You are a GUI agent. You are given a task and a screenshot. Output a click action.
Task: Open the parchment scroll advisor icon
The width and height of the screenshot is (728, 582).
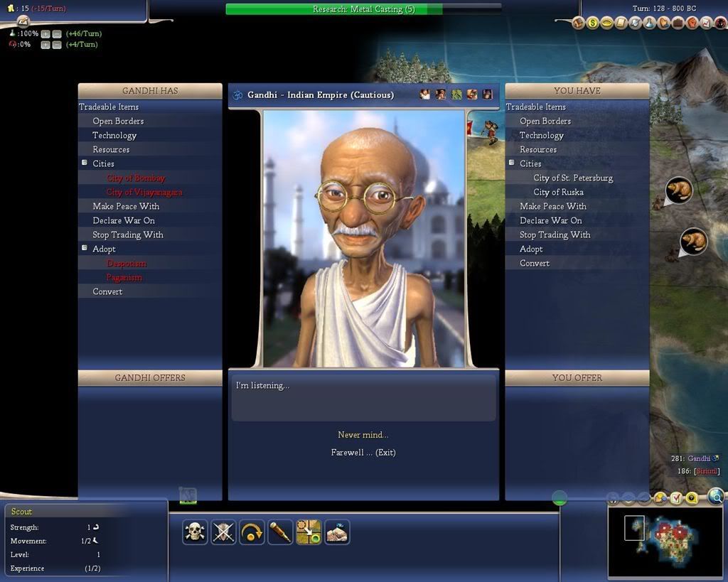coord(621,23)
